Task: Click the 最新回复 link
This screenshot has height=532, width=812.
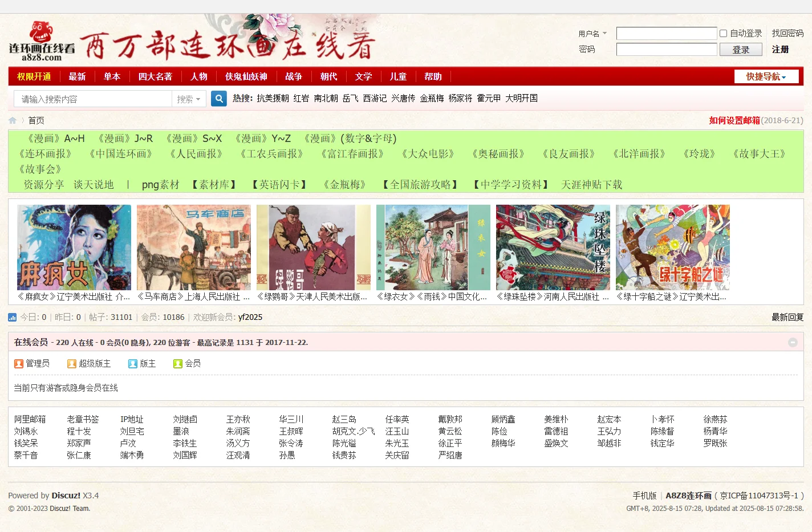Action: click(x=787, y=317)
